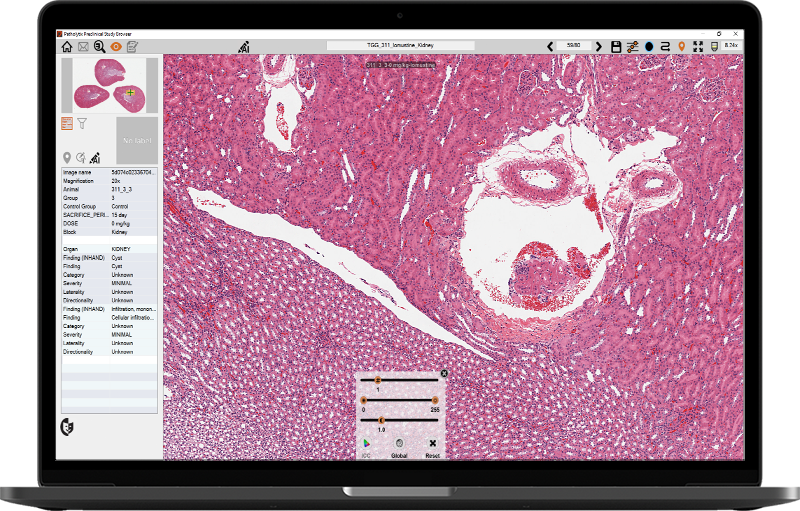The width and height of the screenshot is (800, 511).
Task: Click the AI microscope icon in sidebar
Action: point(95,157)
